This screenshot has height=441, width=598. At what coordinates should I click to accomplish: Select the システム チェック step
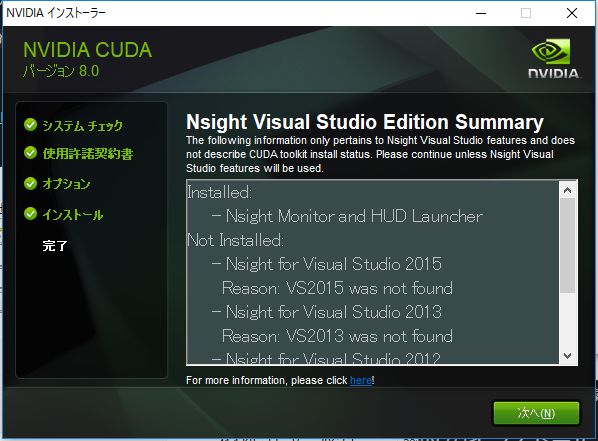(x=82, y=125)
